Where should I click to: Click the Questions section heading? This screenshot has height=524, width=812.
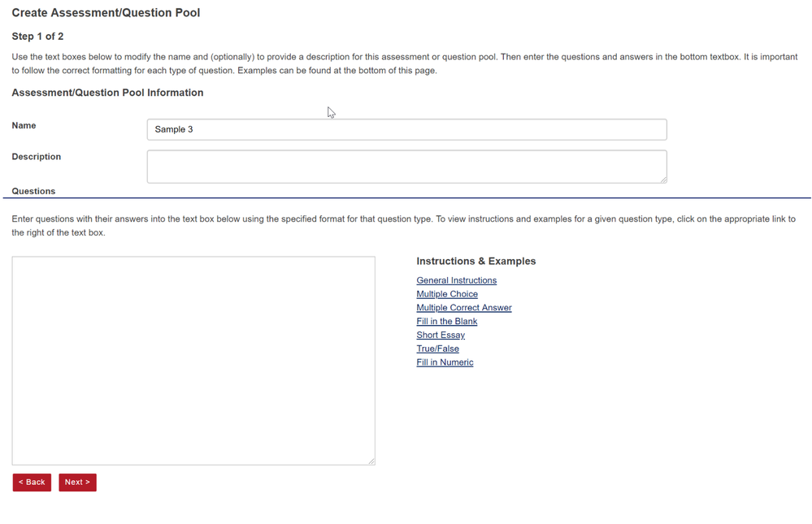(33, 192)
